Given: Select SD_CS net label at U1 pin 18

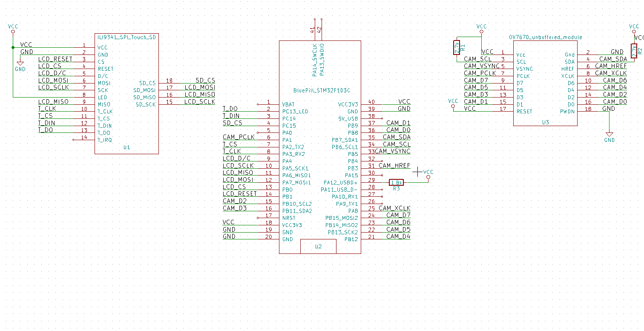Looking at the screenshot, I should pyautogui.click(x=205, y=80).
